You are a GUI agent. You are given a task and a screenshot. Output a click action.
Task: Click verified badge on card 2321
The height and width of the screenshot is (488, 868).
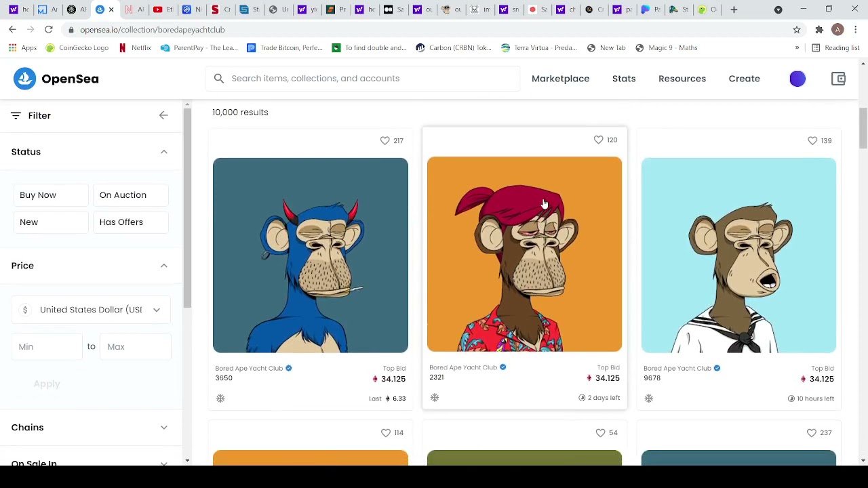pyautogui.click(x=503, y=367)
